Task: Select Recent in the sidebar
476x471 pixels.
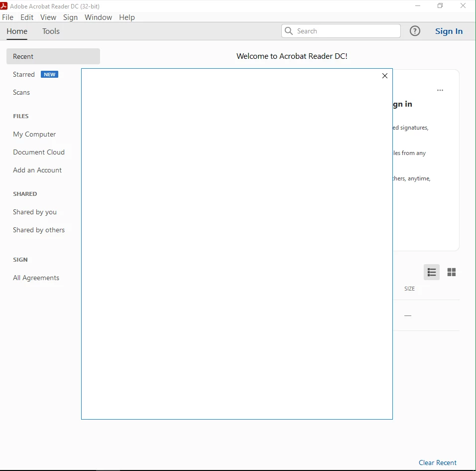Action: pyautogui.click(x=53, y=56)
